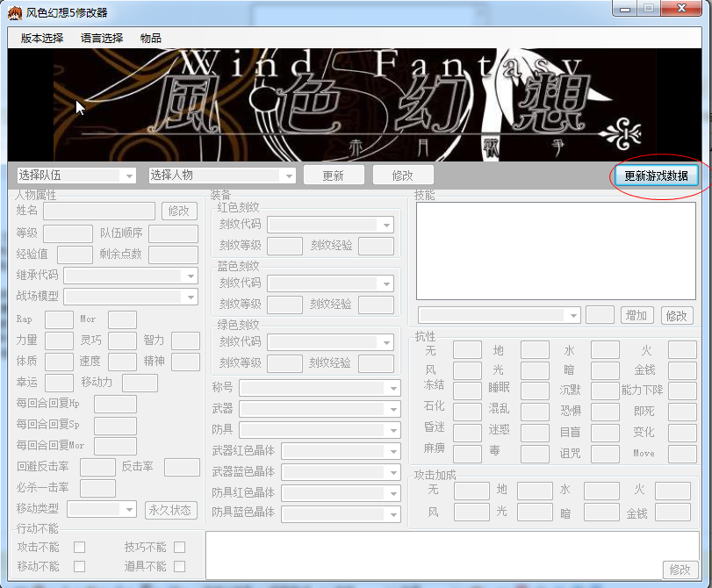The image size is (712, 588).
Task: Expand the 武器 dropdown
Action: [320, 409]
